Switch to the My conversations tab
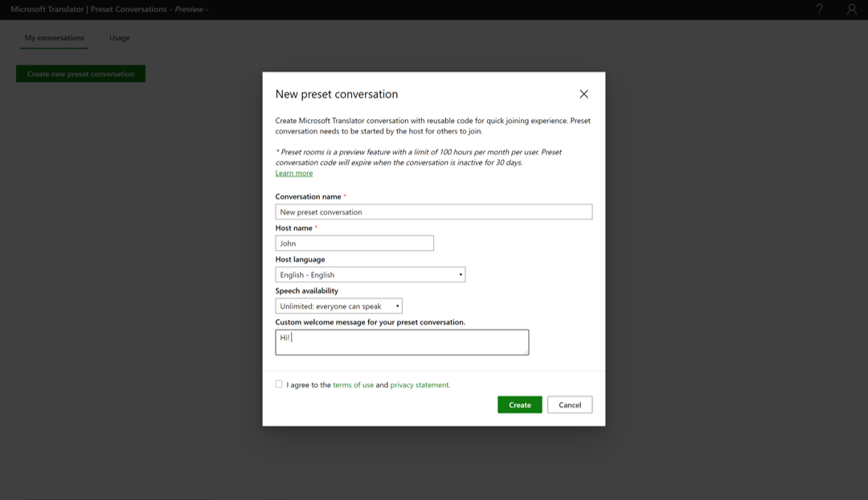 click(54, 38)
